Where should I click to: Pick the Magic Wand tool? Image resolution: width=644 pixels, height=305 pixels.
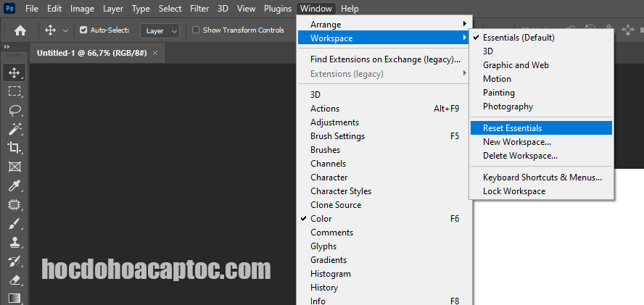tap(14, 129)
